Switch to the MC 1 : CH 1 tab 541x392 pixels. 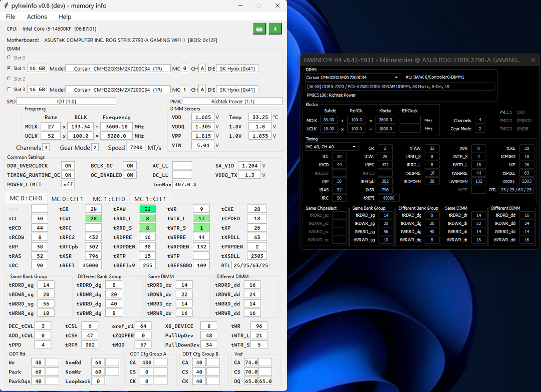click(x=150, y=199)
